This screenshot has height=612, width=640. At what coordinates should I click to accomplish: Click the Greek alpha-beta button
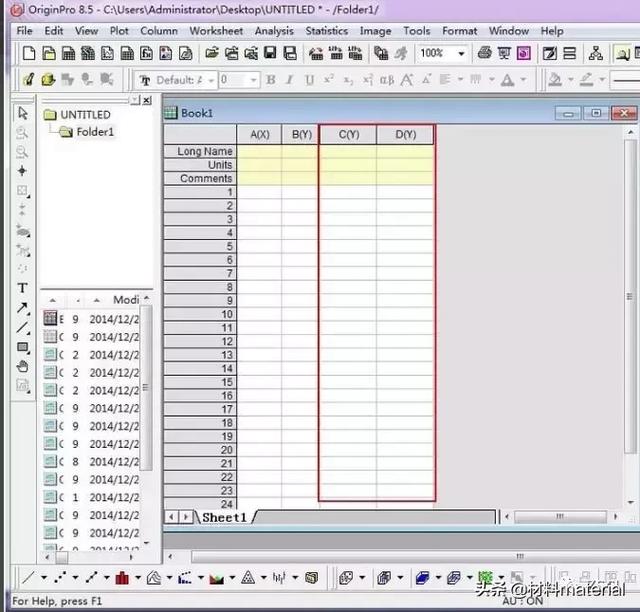387,80
